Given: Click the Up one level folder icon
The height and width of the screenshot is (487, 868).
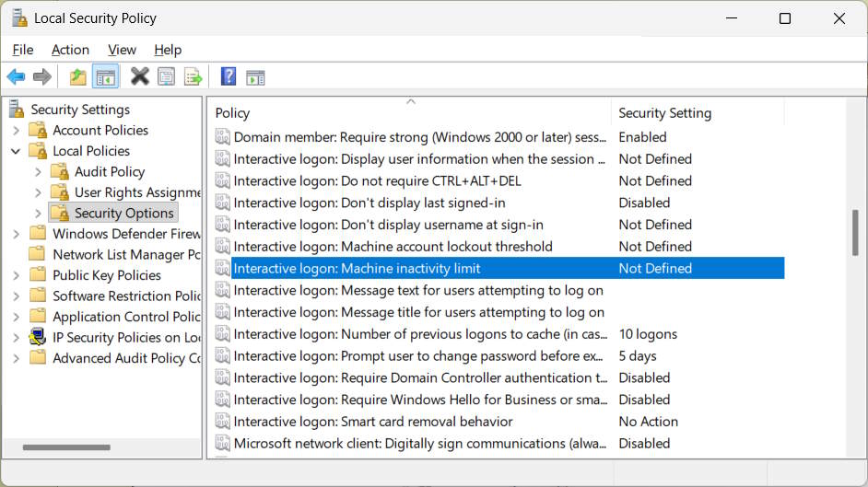Looking at the screenshot, I should click(78, 76).
